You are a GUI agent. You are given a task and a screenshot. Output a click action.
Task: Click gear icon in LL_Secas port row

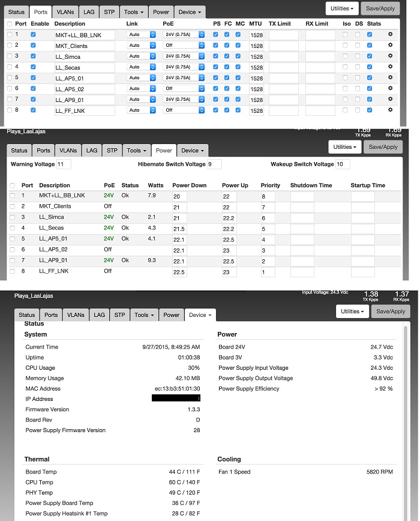coord(391,67)
